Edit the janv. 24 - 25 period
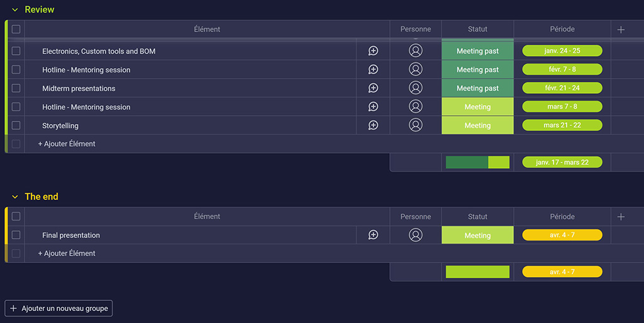This screenshot has width=644, height=323. pos(562,50)
